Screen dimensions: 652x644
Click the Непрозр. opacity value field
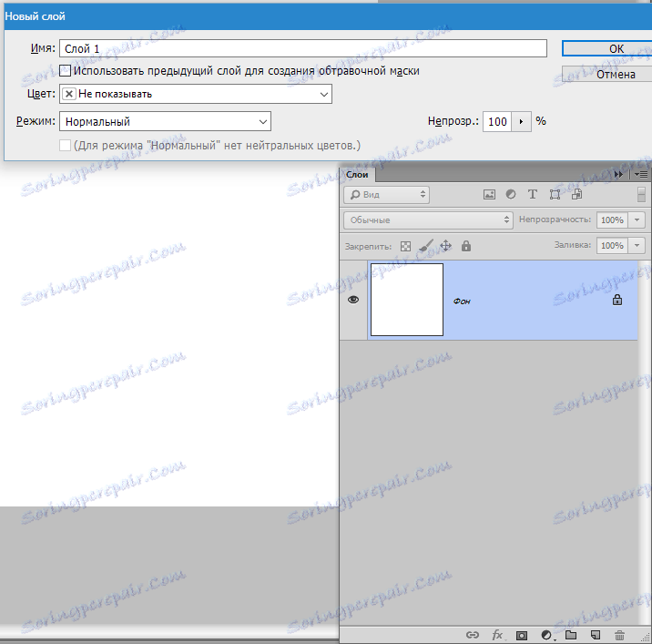497,121
